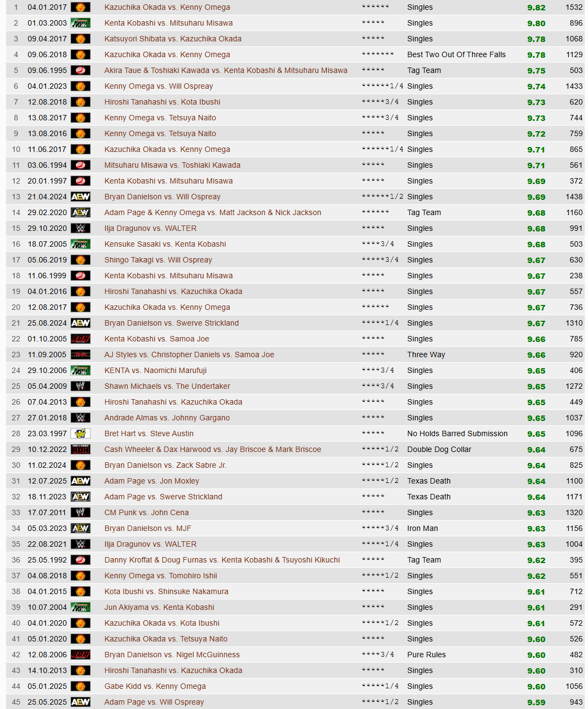Click the NJPW logo beside 09.04.2017

coord(81,39)
